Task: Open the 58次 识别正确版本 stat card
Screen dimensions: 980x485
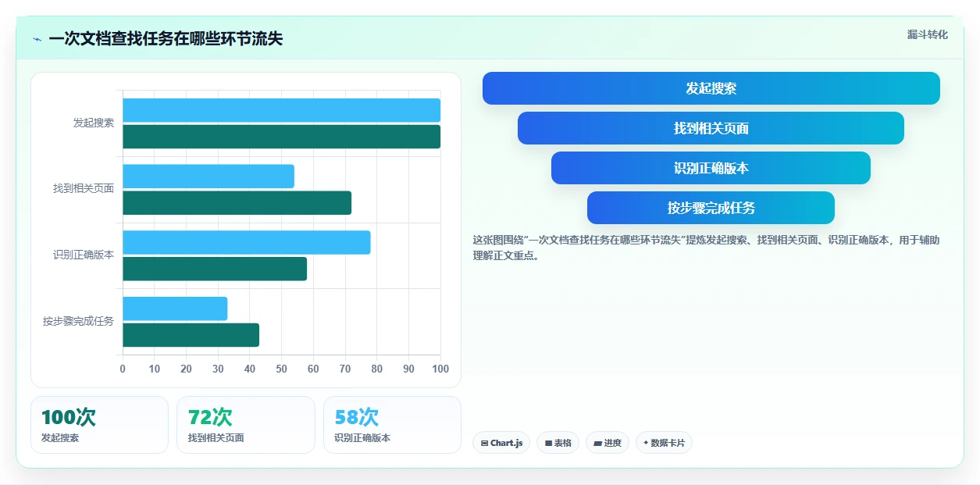Action: [392, 425]
